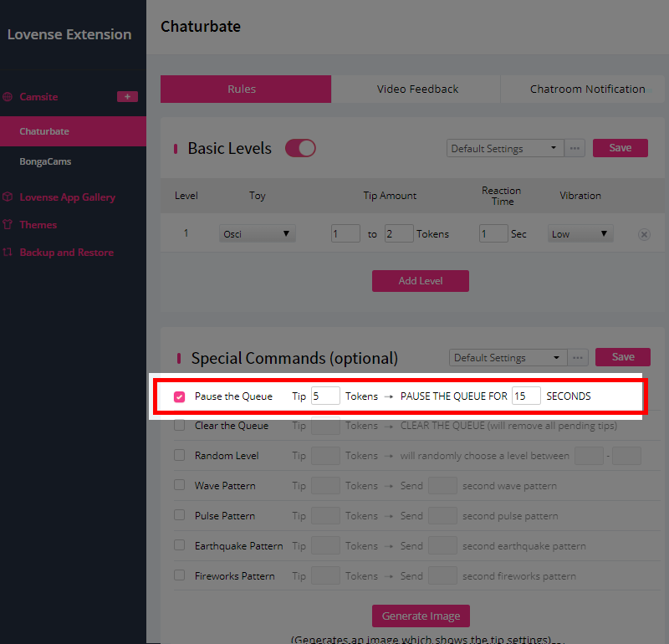Select Chaturbate in the sidebar
The image size is (669, 644).
point(73,131)
